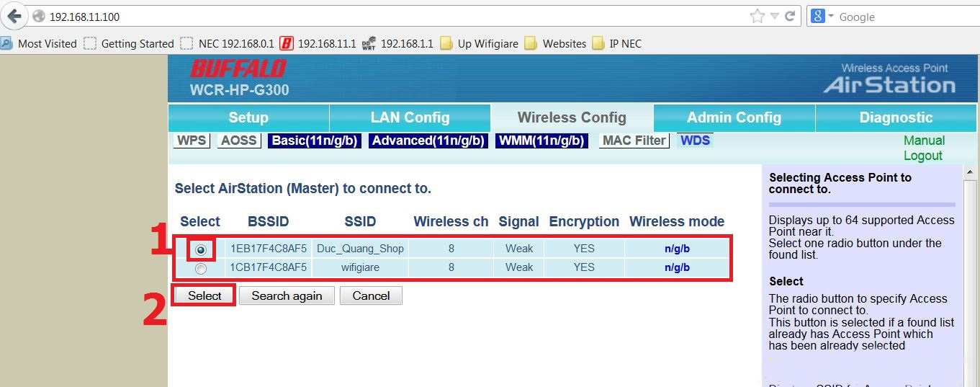Open Google search engine selector
The image size is (980, 387).
[x=822, y=16]
